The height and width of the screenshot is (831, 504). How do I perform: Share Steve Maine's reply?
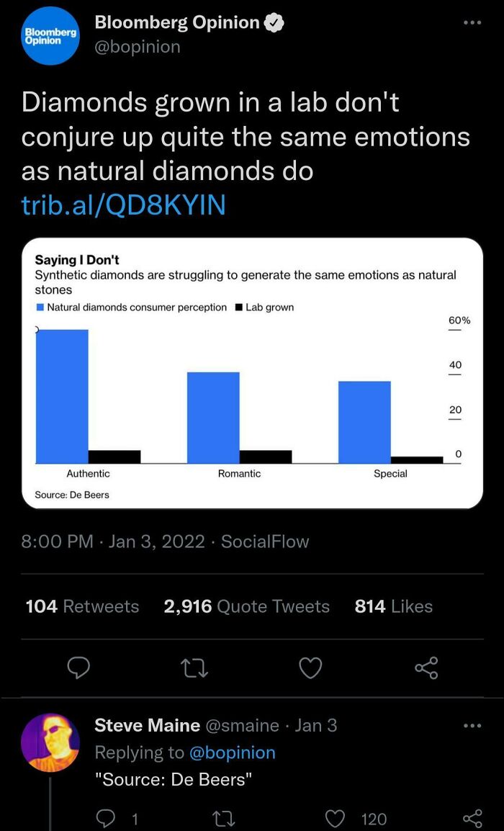[x=472, y=818]
